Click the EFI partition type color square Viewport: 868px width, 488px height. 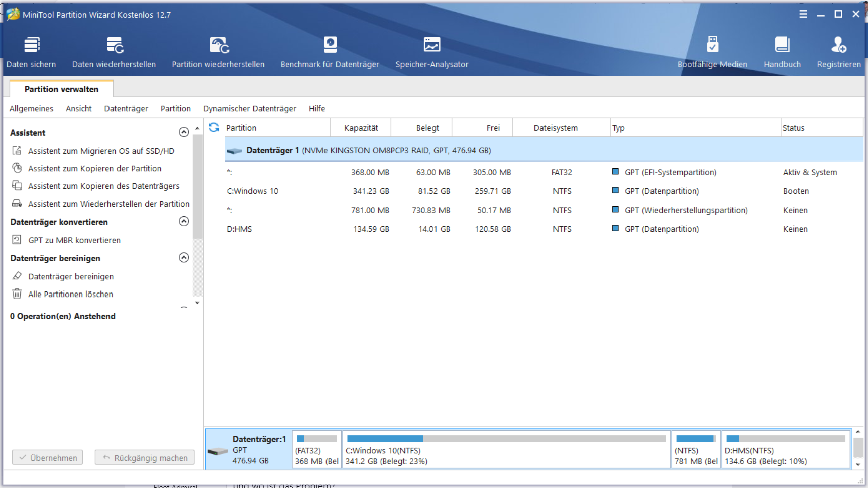615,172
